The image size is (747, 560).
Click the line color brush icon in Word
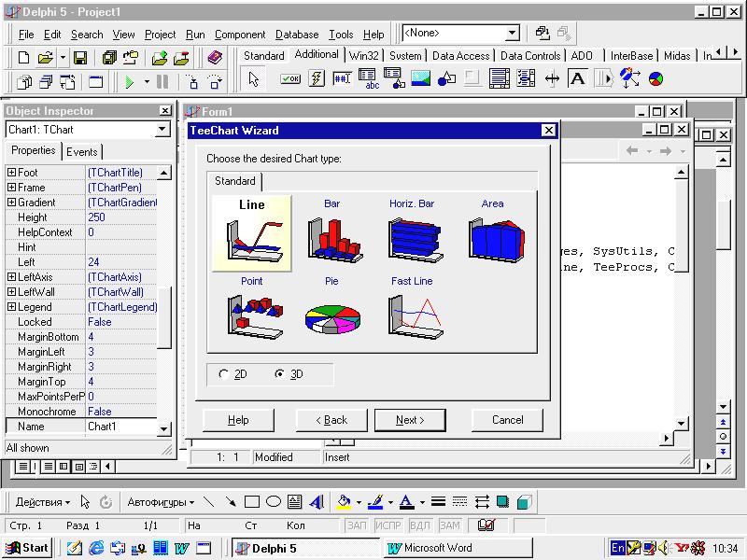[x=375, y=502]
